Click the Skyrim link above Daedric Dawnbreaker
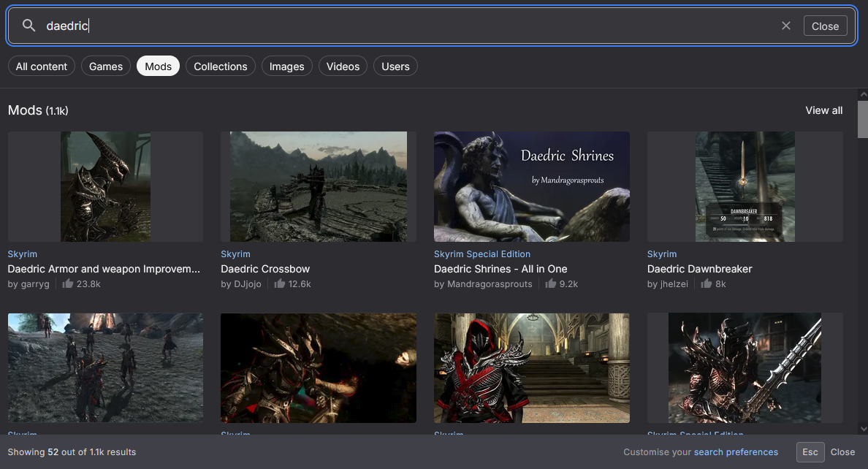Screen dimensions: 868x469 662,253
